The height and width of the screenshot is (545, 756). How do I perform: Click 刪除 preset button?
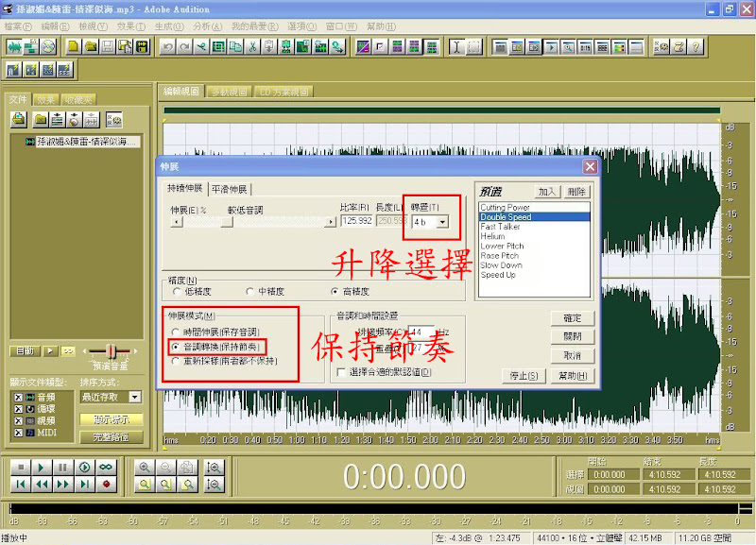point(576,192)
